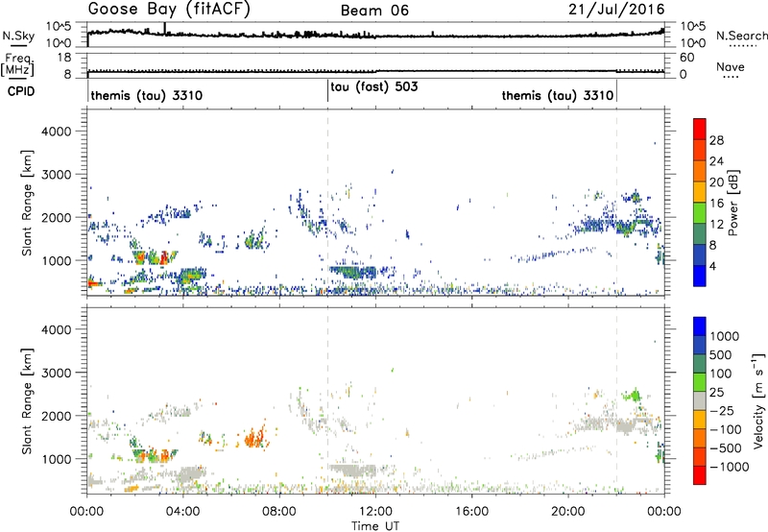
Task: Click the 'tau (fast) 503' CPID label
Action: (x=374, y=86)
